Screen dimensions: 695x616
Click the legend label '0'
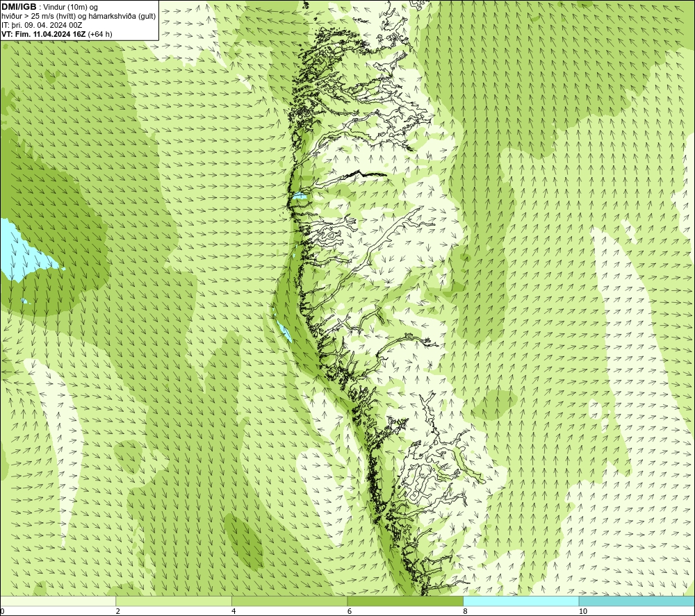[2, 612]
